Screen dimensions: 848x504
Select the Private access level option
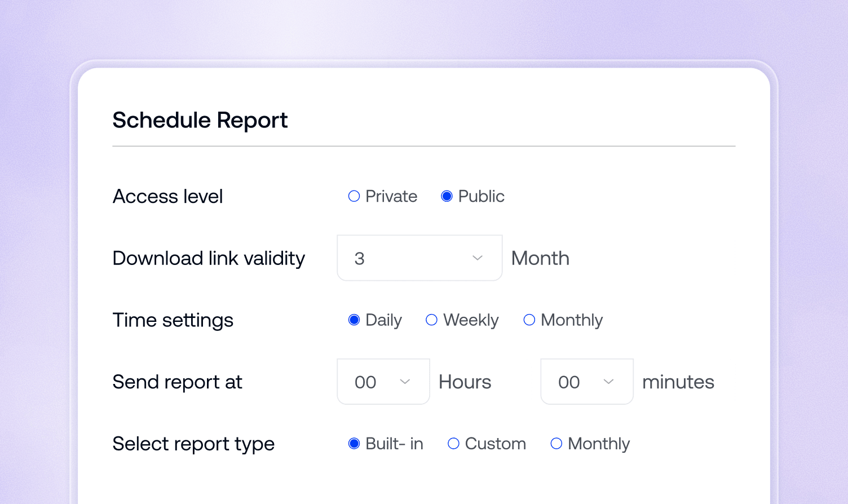click(x=354, y=196)
